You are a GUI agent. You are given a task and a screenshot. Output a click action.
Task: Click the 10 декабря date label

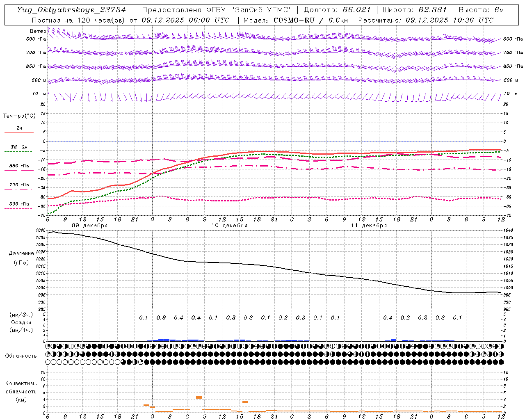coord(229,226)
